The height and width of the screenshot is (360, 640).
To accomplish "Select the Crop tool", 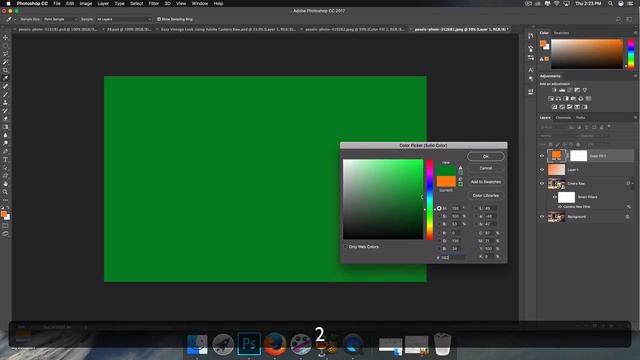I will tap(5, 70).
